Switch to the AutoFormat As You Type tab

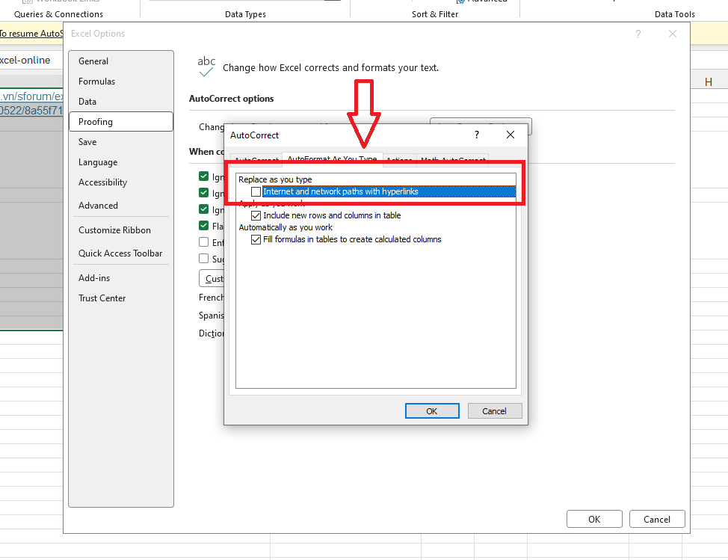point(333,159)
